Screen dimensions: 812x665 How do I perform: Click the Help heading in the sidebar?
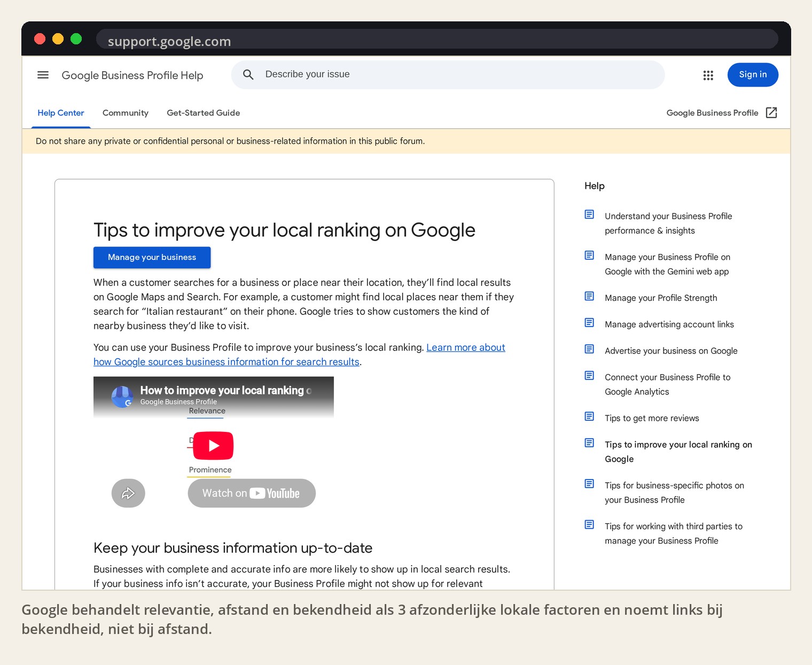[x=595, y=186]
